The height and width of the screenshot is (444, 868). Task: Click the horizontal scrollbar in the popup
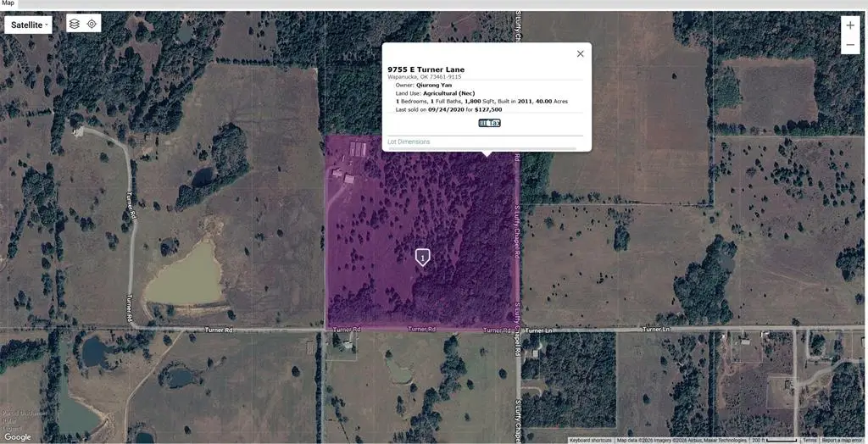coord(481,148)
